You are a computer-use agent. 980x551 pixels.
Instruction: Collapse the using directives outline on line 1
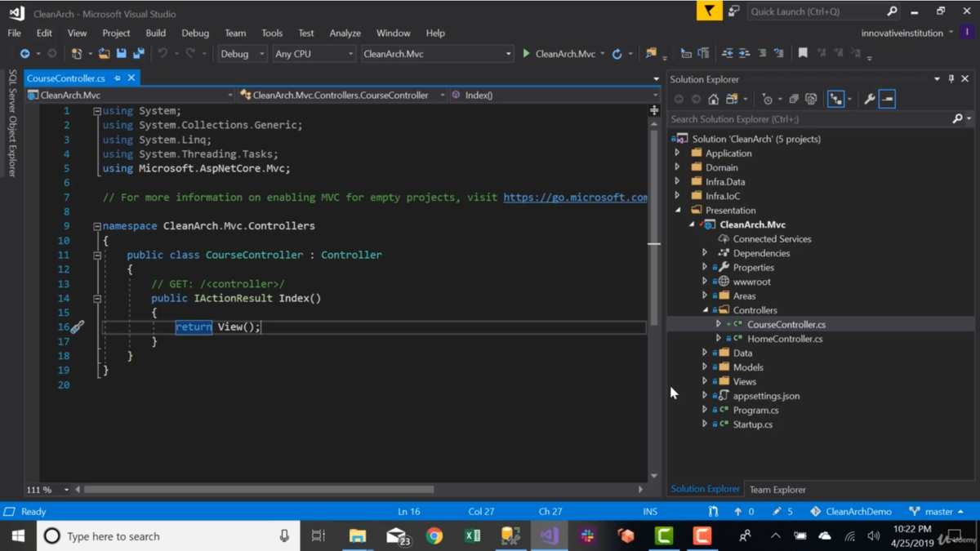click(97, 111)
